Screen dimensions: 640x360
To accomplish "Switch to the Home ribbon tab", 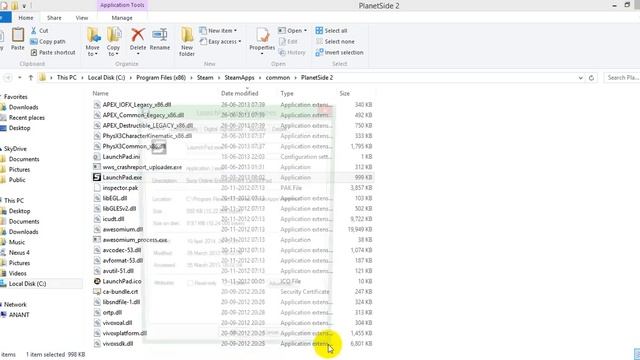I will coord(26,18).
